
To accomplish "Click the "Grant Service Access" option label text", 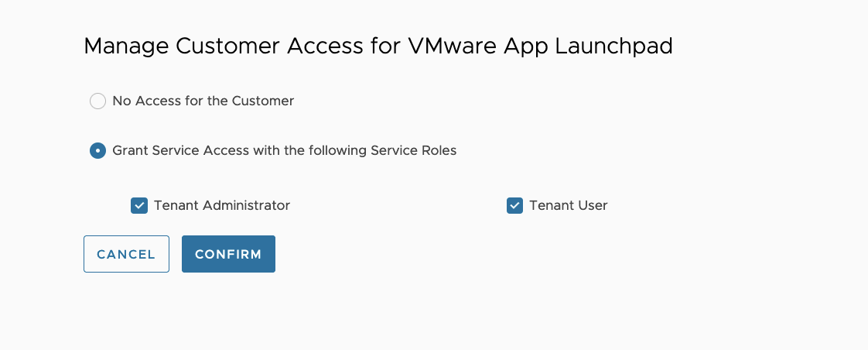I will [x=285, y=151].
